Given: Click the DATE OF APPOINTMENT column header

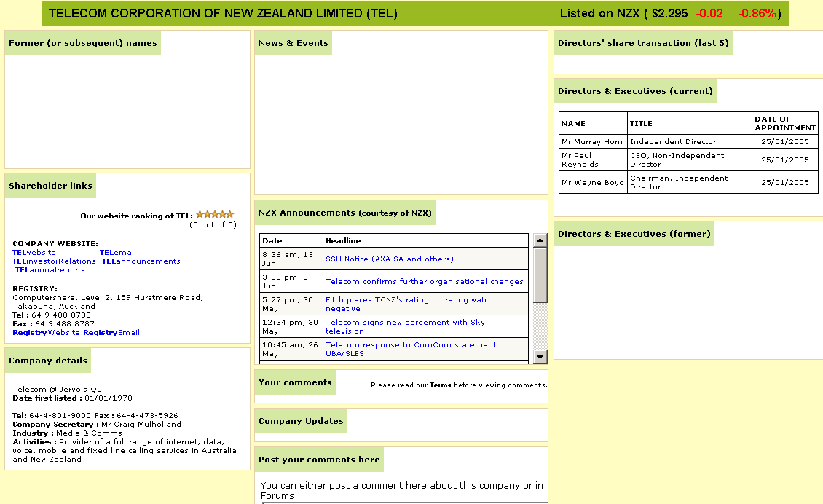Looking at the screenshot, I should [x=785, y=123].
